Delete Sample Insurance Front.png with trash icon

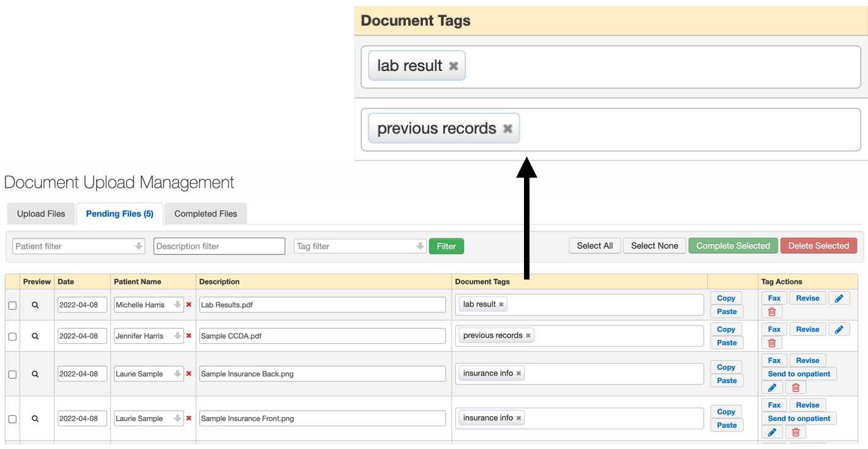coord(796,432)
